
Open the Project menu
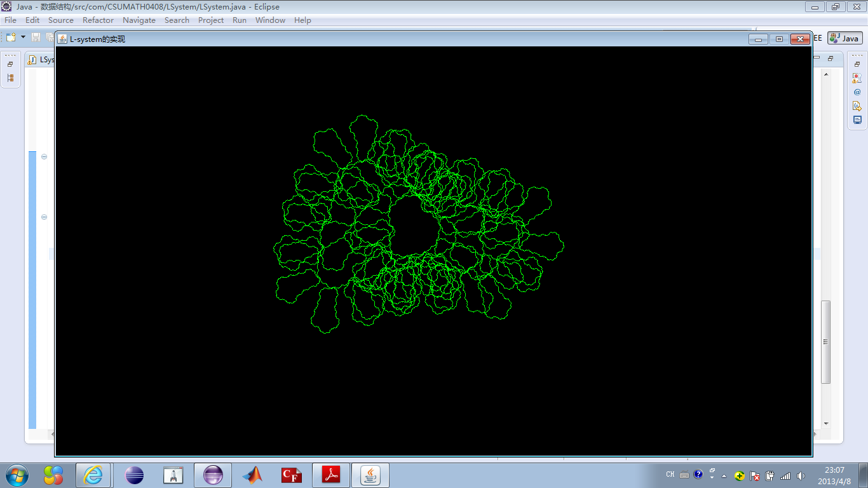click(211, 20)
